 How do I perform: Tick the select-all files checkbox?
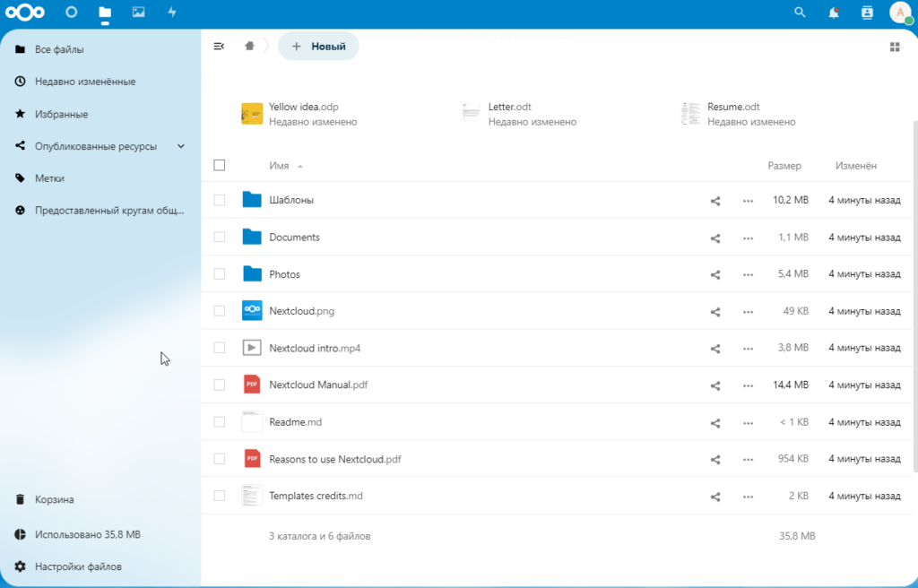pos(220,165)
